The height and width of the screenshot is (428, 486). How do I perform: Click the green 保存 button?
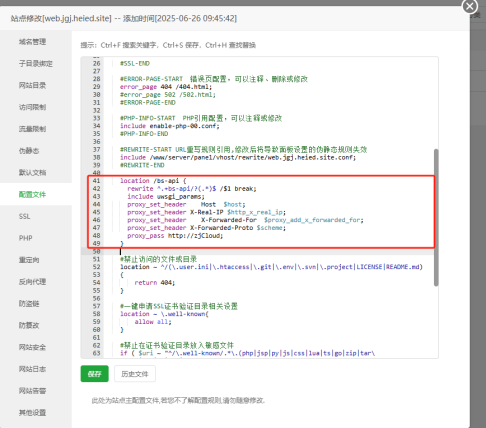coord(95,374)
